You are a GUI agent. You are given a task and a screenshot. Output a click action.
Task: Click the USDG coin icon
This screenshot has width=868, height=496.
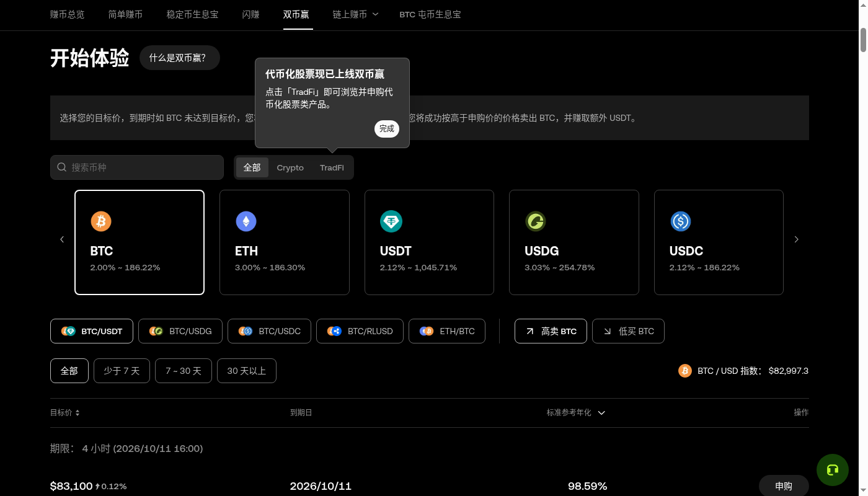click(536, 221)
